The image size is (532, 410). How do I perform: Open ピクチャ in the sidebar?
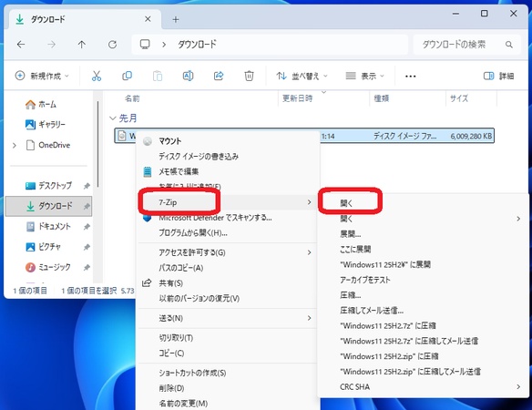(x=43, y=247)
